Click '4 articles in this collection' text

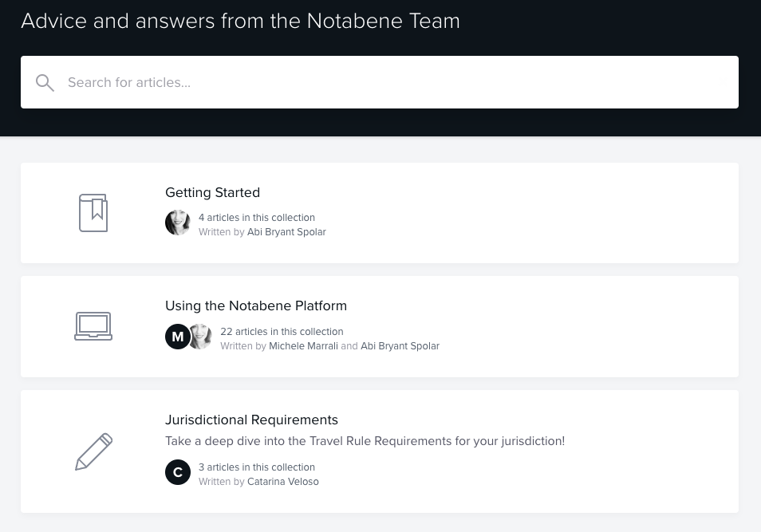tap(256, 218)
